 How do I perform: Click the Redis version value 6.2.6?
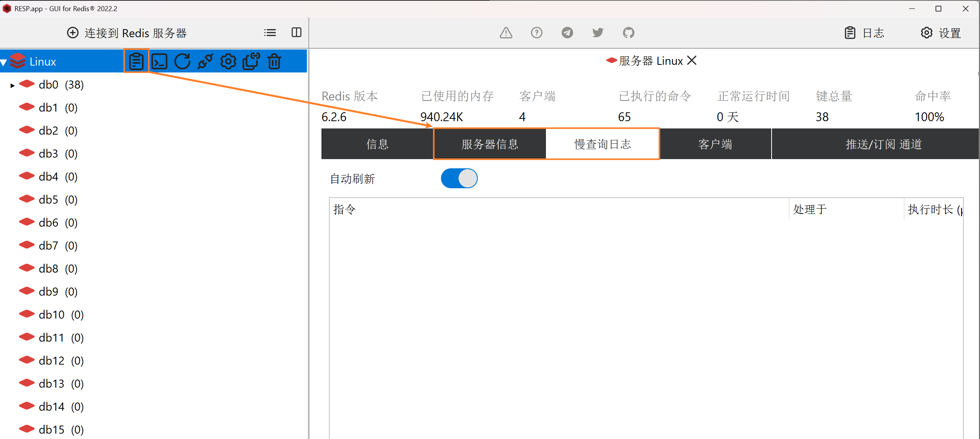(x=334, y=117)
